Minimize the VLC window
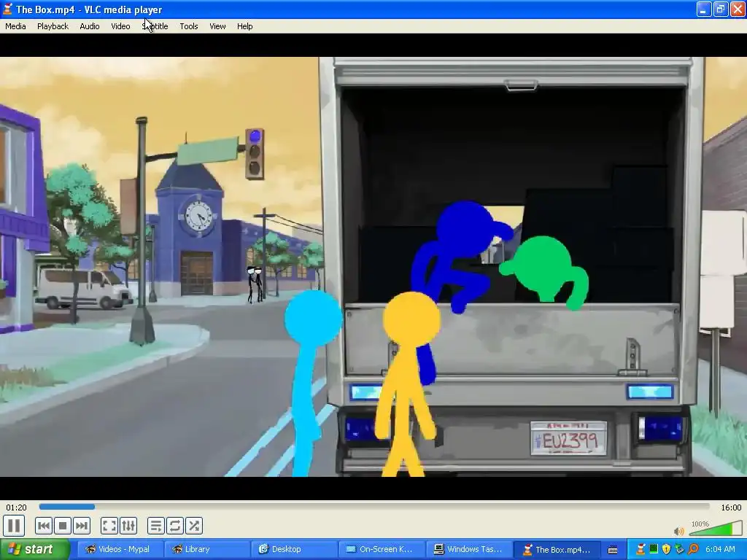This screenshot has height=560, width=747. [704, 9]
